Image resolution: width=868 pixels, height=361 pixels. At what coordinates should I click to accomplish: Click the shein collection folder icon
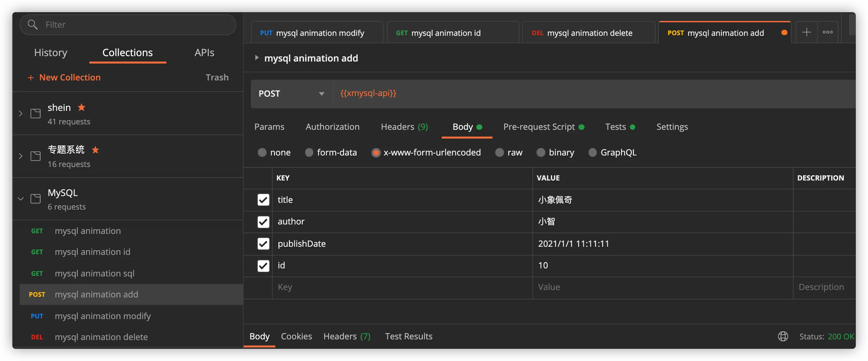pyautogui.click(x=36, y=114)
